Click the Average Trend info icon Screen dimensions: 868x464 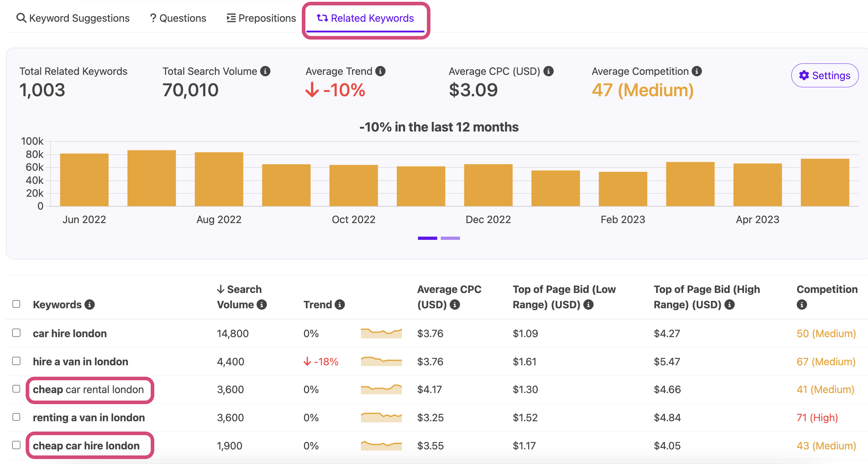point(381,71)
